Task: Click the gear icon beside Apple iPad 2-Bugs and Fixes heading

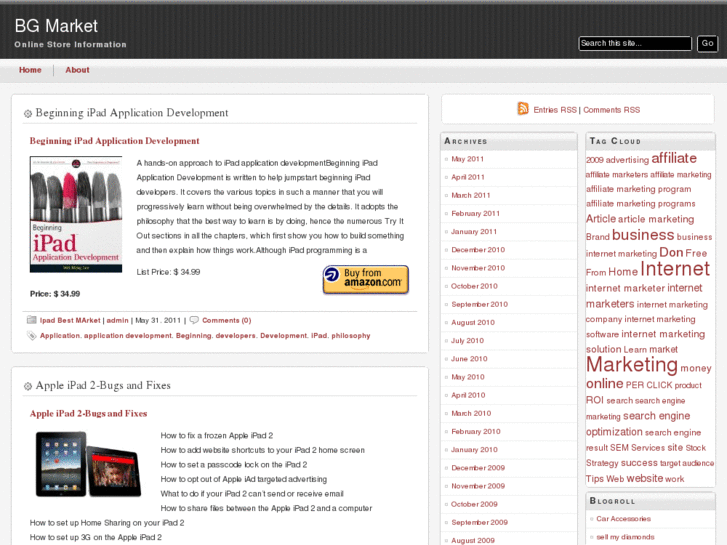Action: pos(28,386)
